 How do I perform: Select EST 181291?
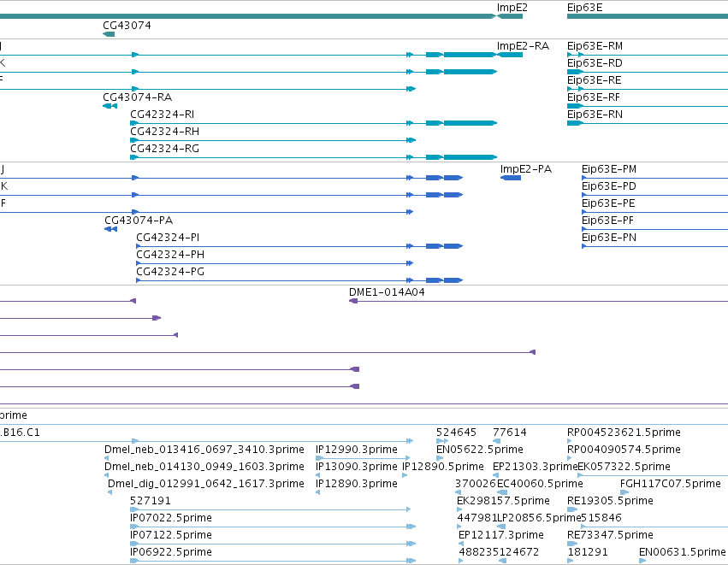[x=588, y=553]
